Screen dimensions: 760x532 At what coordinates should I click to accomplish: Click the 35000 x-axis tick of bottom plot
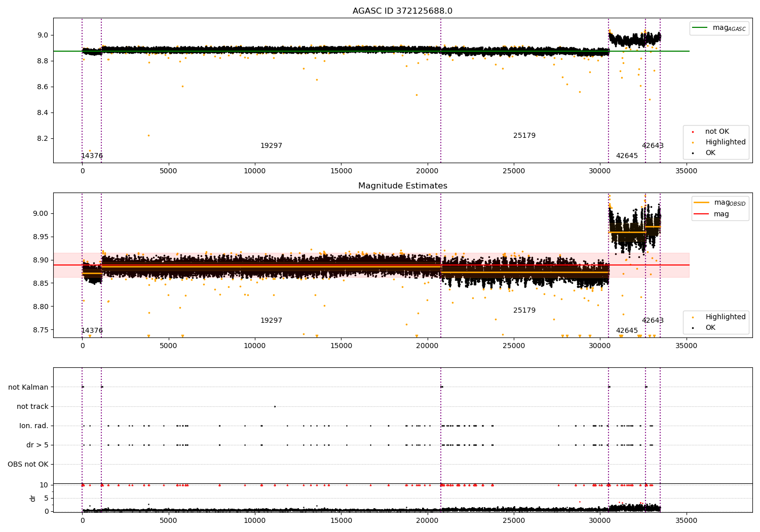686,521
